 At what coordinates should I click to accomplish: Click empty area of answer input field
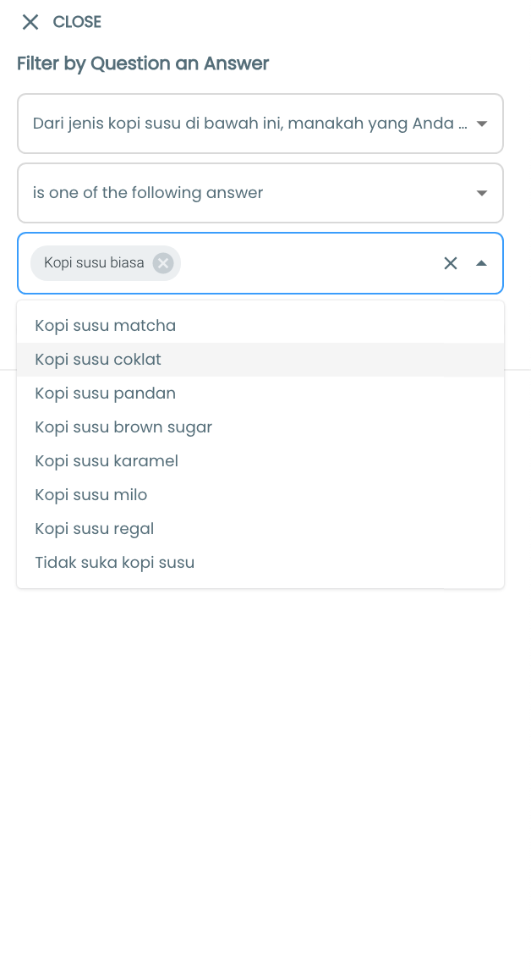[x=309, y=263]
